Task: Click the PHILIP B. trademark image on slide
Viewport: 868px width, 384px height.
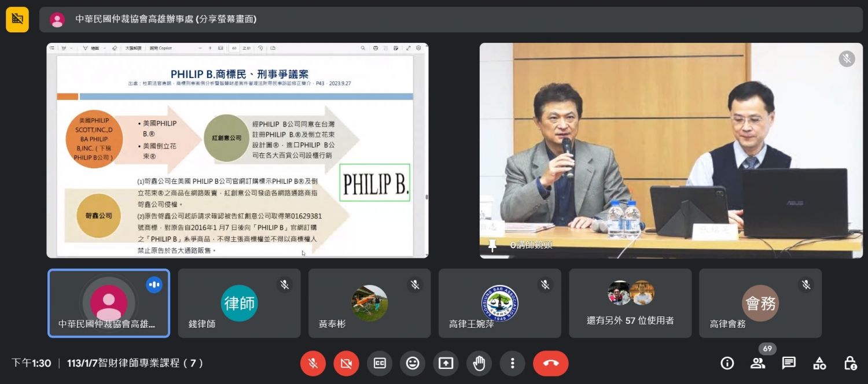Action: 374,183
